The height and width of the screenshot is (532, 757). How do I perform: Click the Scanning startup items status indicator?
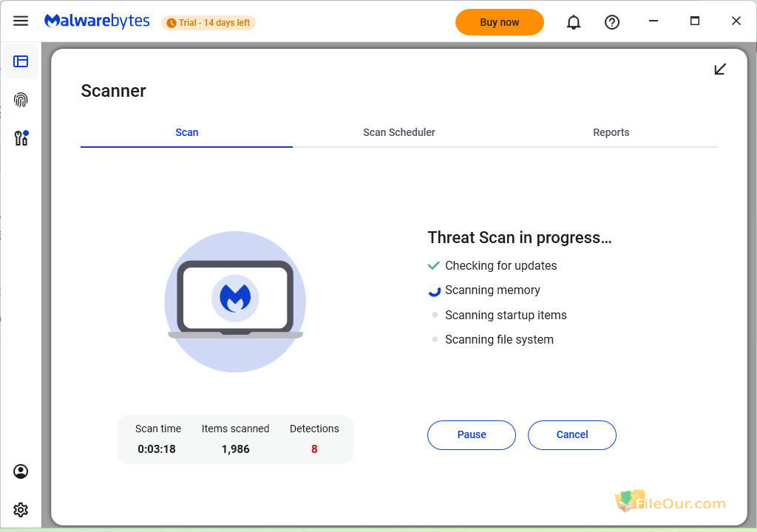pyautogui.click(x=435, y=315)
